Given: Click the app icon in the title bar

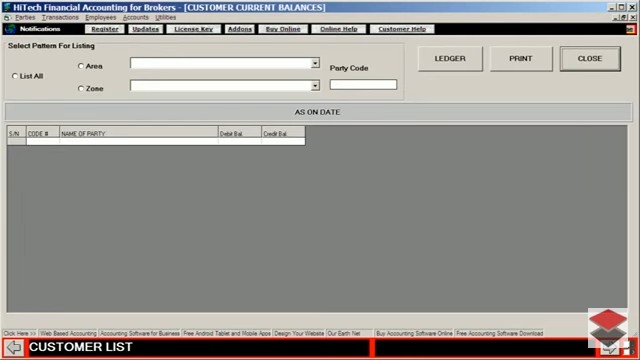Looking at the screenshot, I should 7,7.
